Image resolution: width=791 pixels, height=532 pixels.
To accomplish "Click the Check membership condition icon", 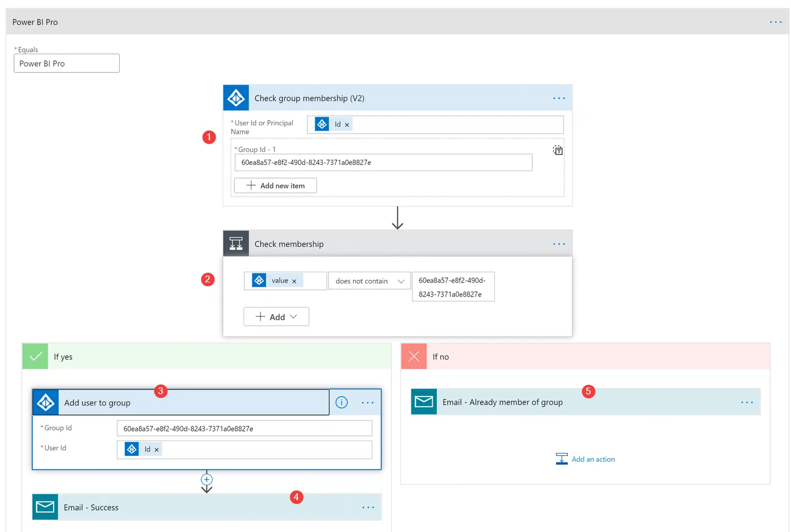I will [x=236, y=243].
